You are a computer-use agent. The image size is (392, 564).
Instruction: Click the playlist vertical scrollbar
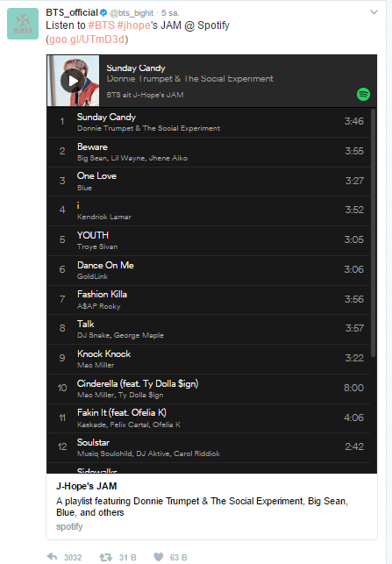point(374,233)
